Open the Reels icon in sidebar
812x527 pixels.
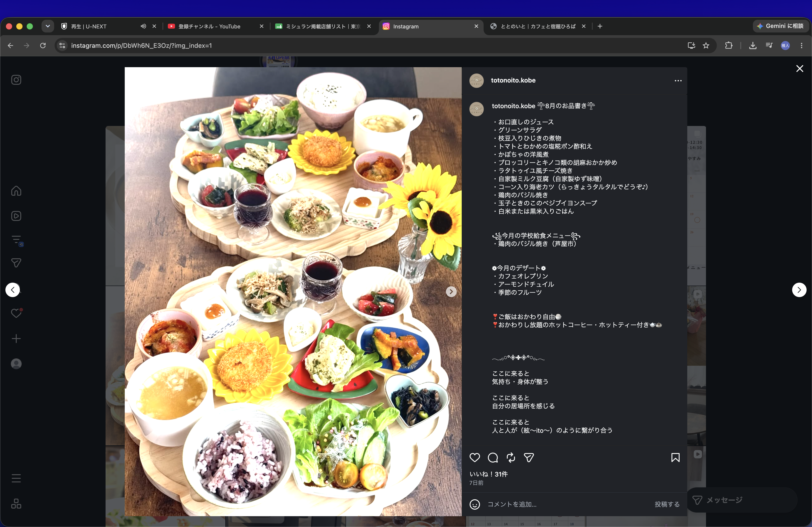[16, 216]
